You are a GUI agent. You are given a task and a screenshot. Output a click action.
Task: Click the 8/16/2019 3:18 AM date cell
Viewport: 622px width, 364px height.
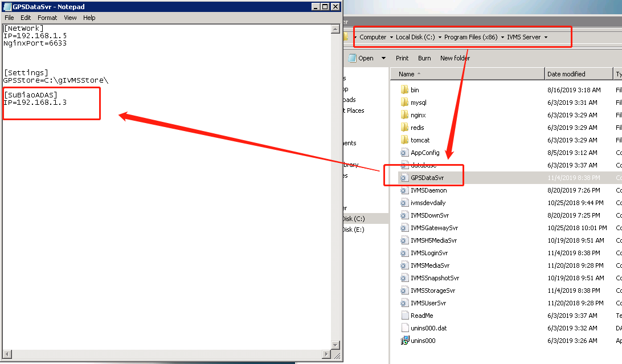[574, 90]
